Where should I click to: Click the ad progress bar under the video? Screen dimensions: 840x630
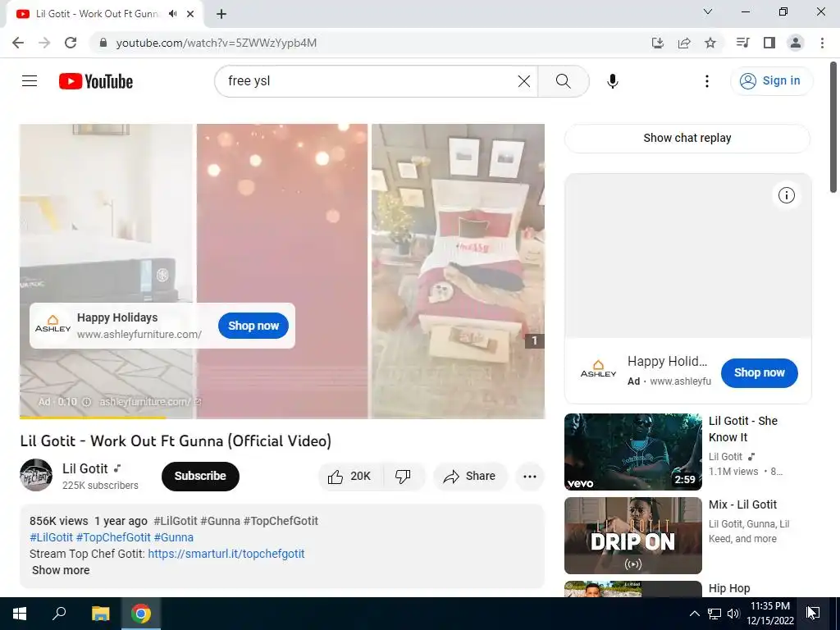pyautogui.click(x=282, y=418)
